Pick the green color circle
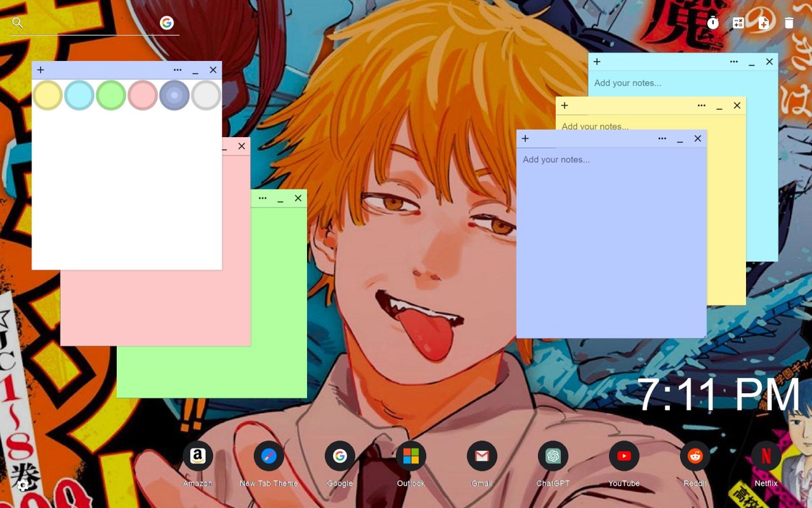The width and height of the screenshot is (812, 508). tap(111, 95)
